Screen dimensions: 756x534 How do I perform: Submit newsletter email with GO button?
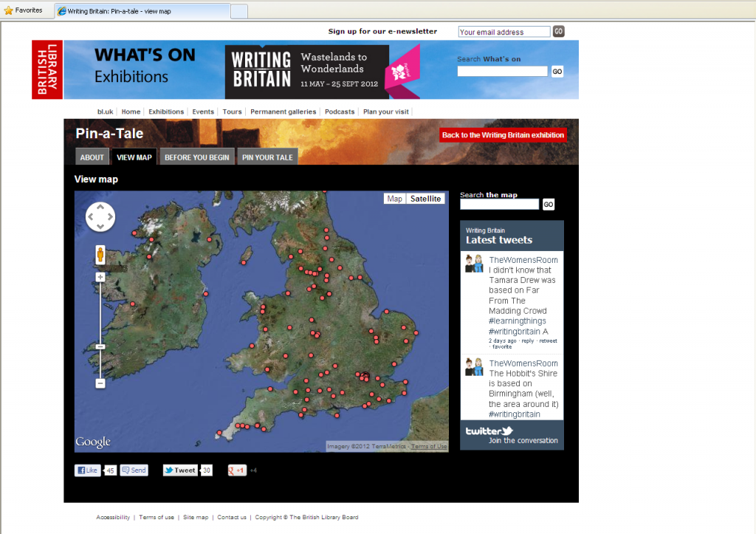[558, 31]
